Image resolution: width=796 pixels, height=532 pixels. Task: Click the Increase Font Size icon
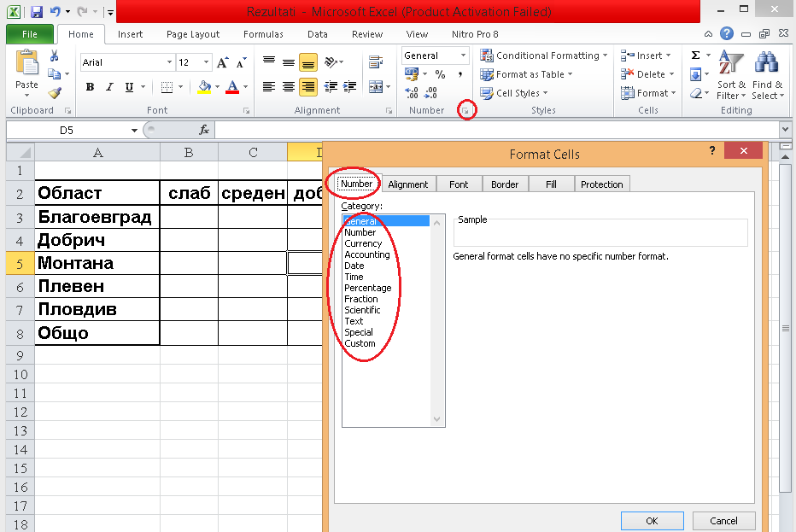coord(223,62)
